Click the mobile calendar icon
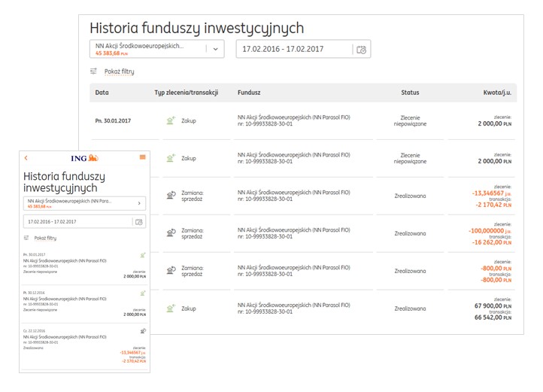Viewport: 543px width, 392px height. [x=138, y=222]
